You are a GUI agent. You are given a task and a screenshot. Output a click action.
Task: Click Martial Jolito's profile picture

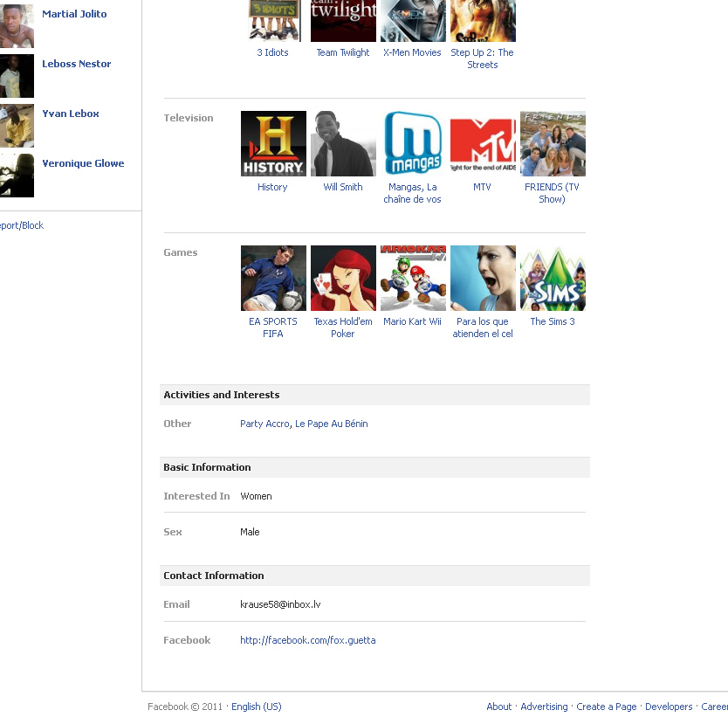pos(16,26)
